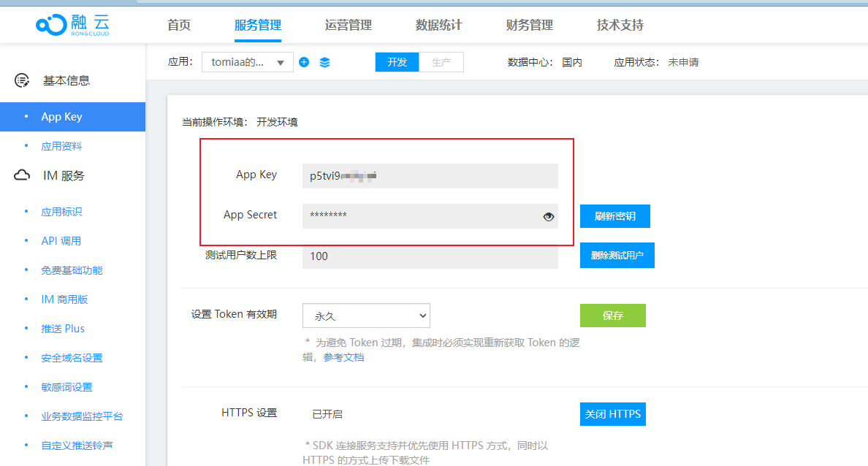The height and width of the screenshot is (466, 868).
Task: Open the stacked-layers app management icon
Action: coord(324,62)
